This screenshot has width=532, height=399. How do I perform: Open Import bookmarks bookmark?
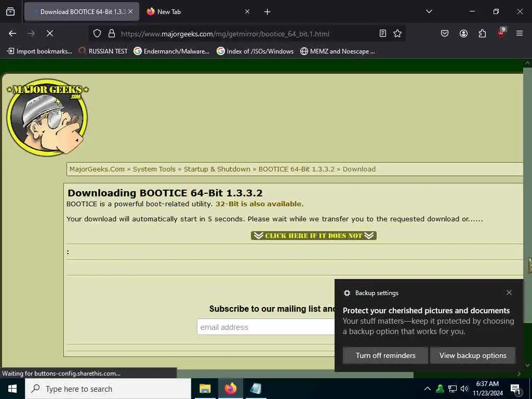tap(39, 51)
